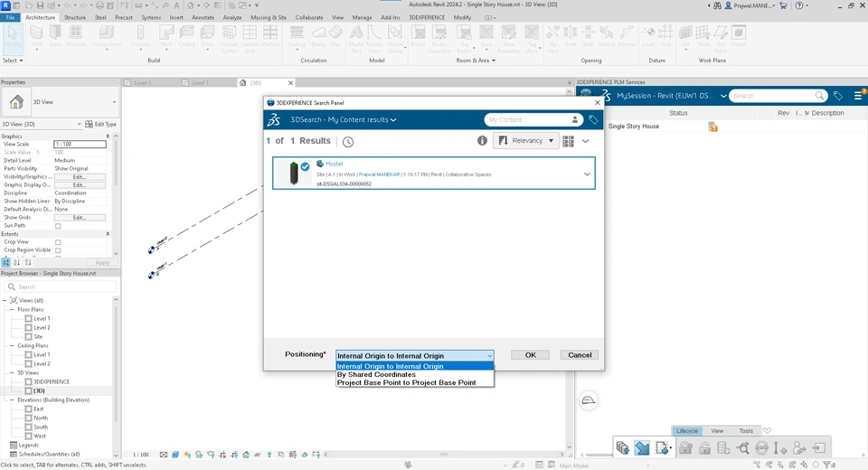Click the tag icon in Search Panel header
Image resolution: width=868 pixels, height=470 pixels.
coord(593,119)
